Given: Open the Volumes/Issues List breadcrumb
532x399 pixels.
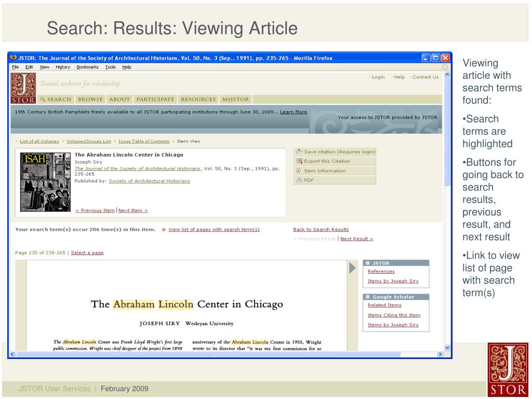Looking at the screenshot, I should pyautogui.click(x=88, y=141).
